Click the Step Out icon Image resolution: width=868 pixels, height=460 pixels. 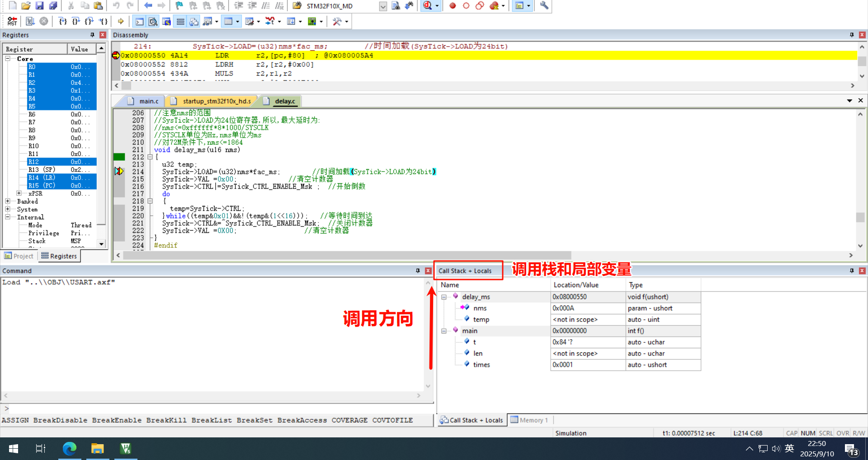(x=90, y=21)
